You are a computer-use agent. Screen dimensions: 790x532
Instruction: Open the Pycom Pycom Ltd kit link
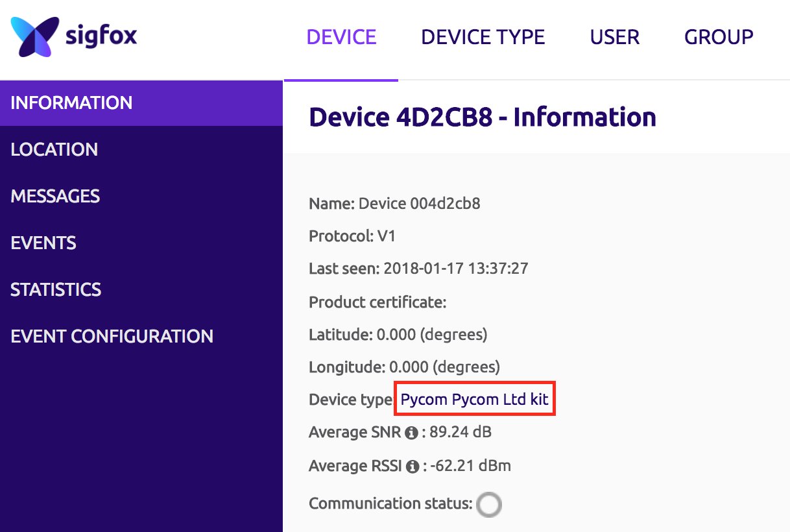pyautogui.click(x=474, y=399)
